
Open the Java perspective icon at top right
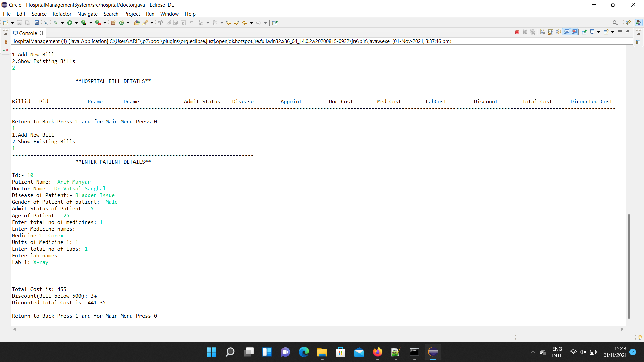pos(639,23)
